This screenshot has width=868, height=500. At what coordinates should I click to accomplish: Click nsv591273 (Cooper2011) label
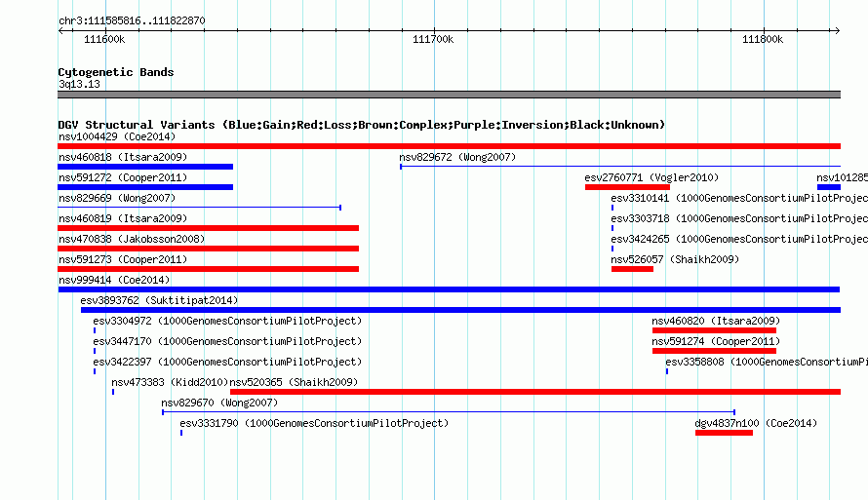click(x=123, y=259)
